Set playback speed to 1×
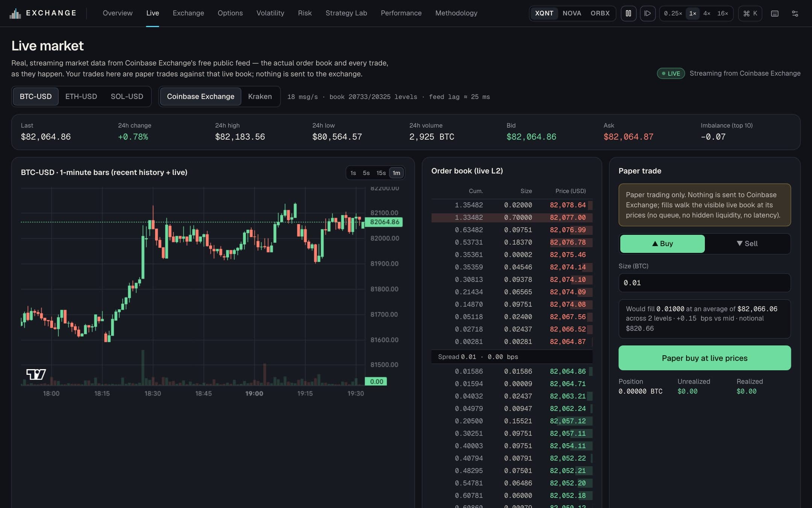This screenshot has height=508, width=812. point(692,14)
